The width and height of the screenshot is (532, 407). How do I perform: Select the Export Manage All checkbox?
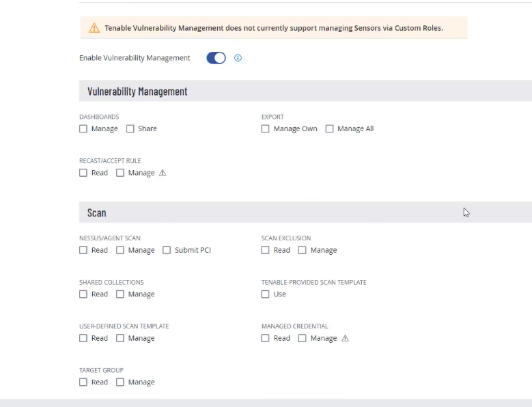point(330,129)
